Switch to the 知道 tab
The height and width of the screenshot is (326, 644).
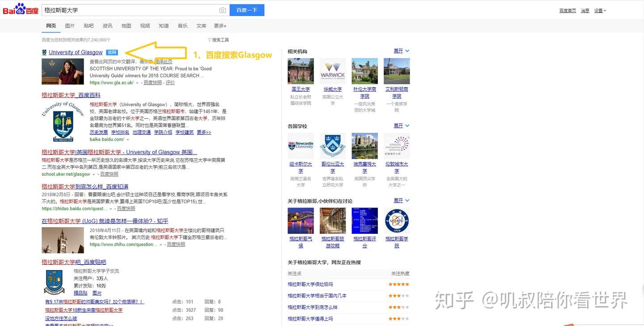pyautogui.click(x=164, y=26)
